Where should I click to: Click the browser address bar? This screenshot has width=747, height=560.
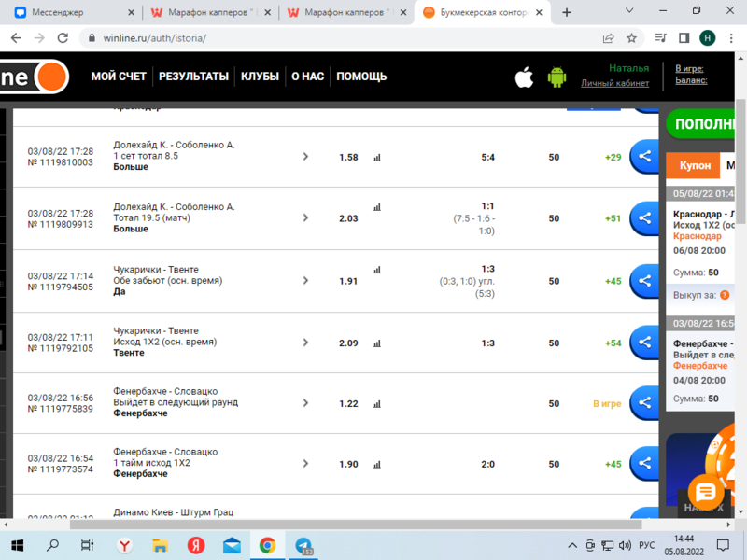(336, 38)
